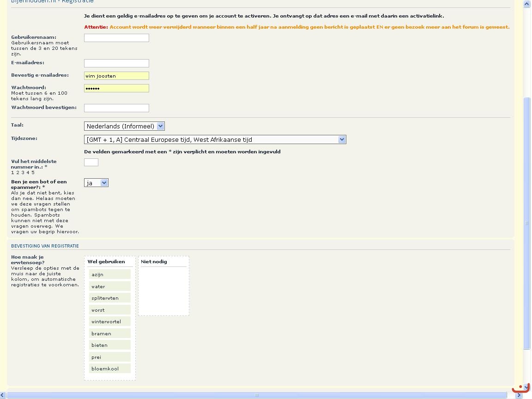The image size is (532, 399).
Task: Click the Wachtwoord password field
Action: (116, 88)
